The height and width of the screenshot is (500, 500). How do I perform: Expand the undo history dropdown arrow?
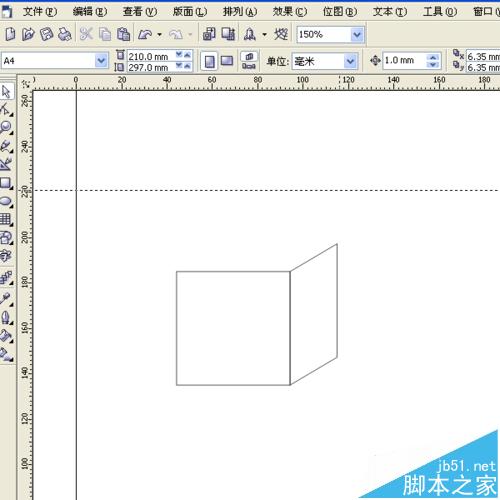(159, 34)
